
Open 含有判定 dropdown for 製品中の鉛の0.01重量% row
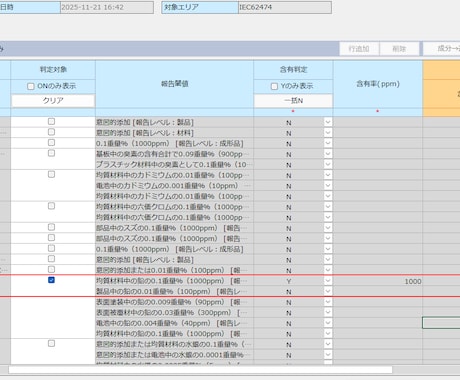328,291
